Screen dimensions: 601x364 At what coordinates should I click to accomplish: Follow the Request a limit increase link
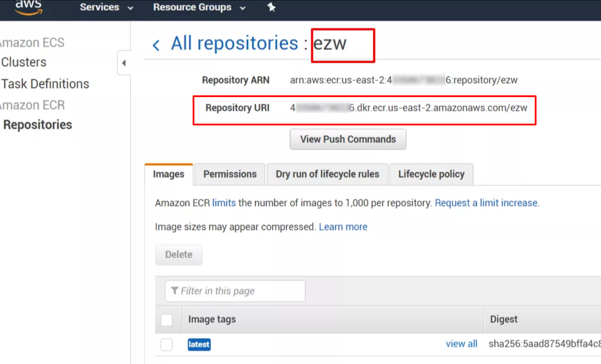tap(486, 203)
